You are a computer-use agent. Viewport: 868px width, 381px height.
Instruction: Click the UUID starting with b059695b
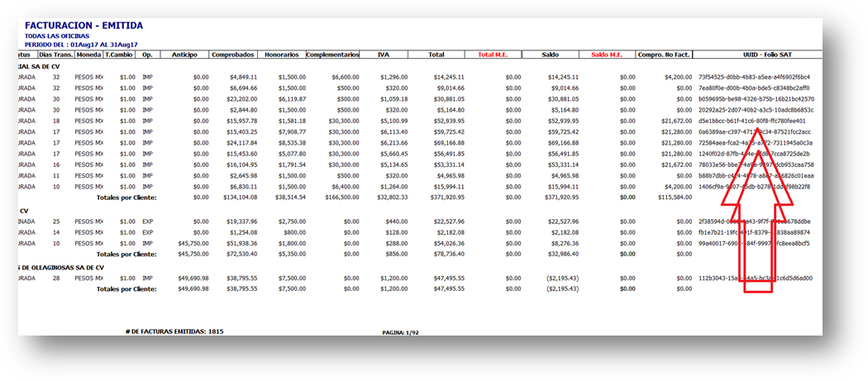[756, 99]
